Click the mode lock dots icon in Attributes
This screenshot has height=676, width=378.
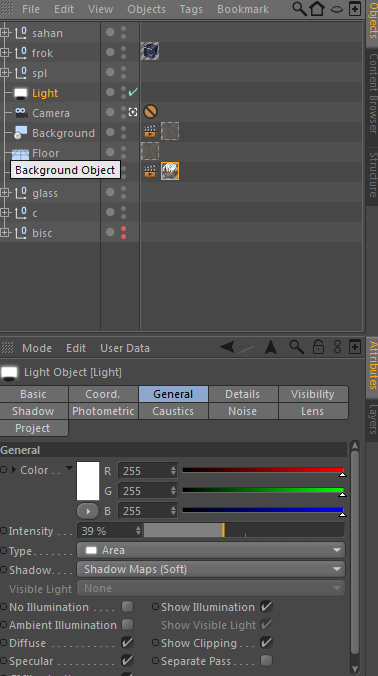337,347
